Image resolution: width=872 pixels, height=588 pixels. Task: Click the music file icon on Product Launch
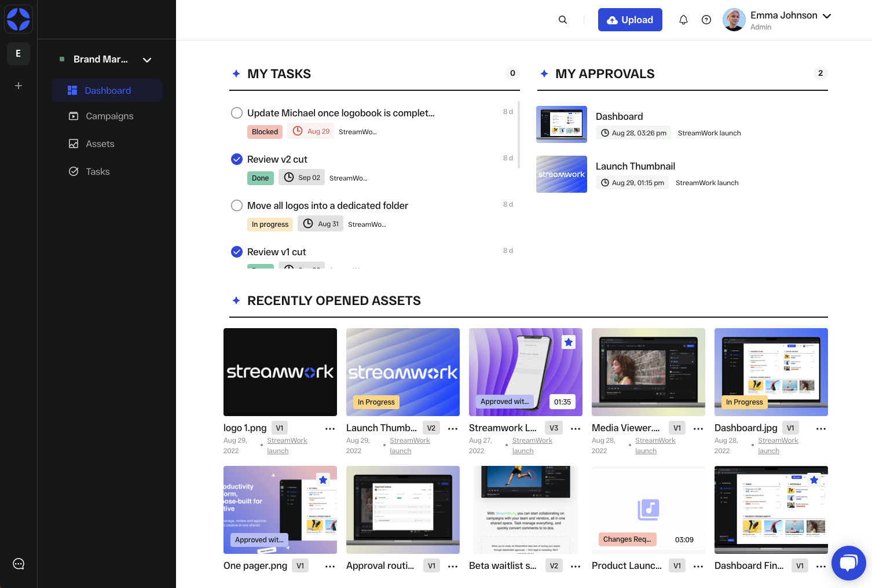click(x=648, y=509)
